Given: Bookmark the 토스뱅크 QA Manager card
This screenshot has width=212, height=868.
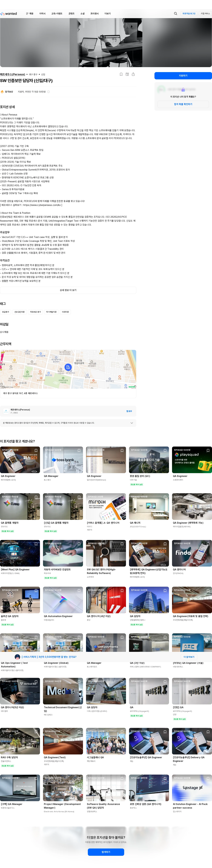Looking at the screenshot, I should click(x=79, y=450).
